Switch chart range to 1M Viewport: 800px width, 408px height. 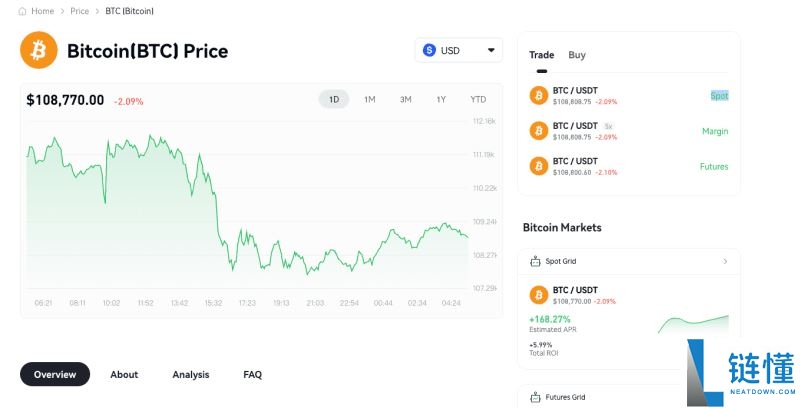point(370,99)
